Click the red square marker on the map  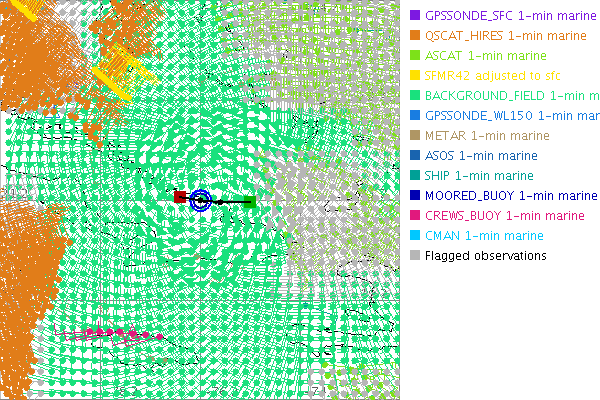[x=180, y=197]
